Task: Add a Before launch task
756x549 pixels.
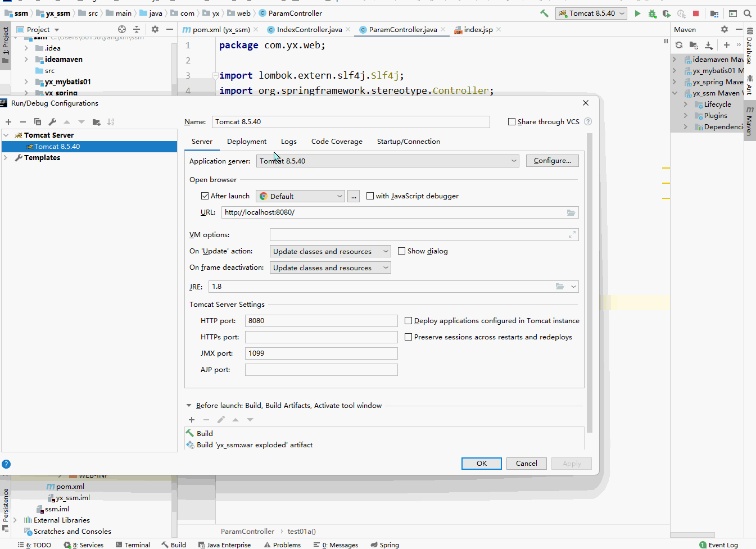Action: coord(192,420)
